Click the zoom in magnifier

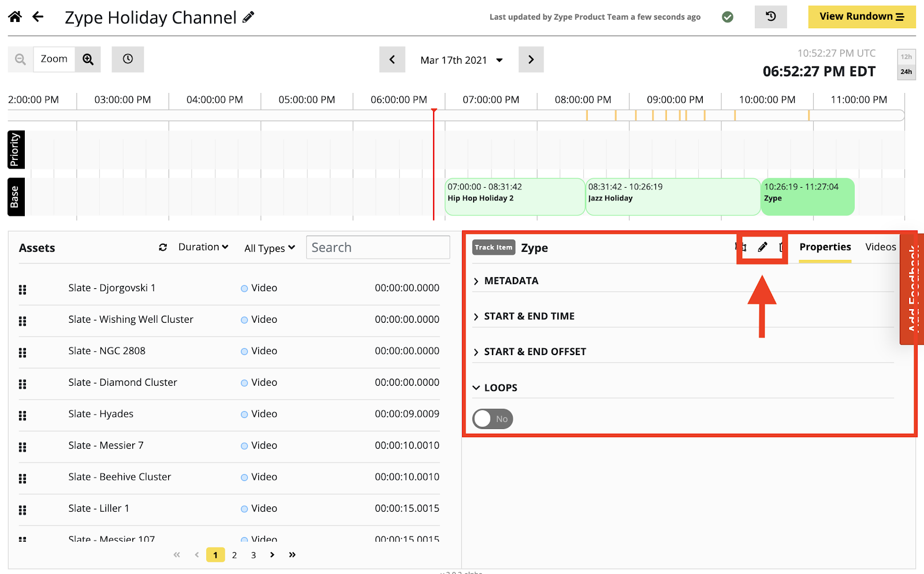(x=88, y=59)
